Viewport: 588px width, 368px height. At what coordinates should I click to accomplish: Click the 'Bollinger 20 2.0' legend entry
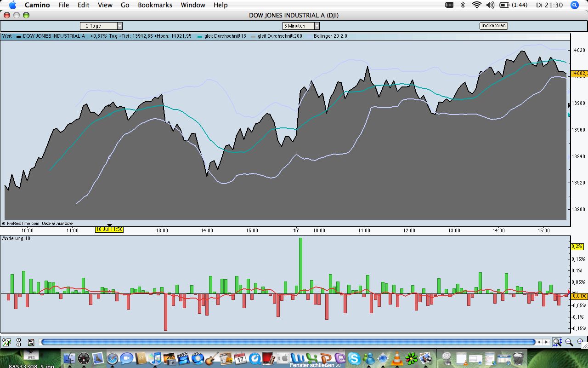[331, 36]
